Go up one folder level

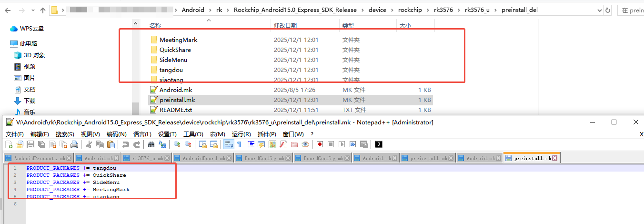click(42, 10)
